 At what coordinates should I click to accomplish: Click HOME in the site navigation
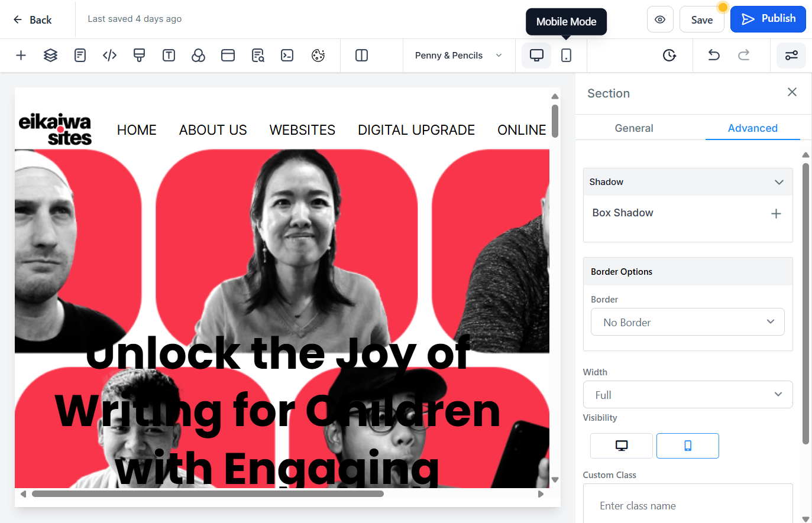click(x=137, y=130)
